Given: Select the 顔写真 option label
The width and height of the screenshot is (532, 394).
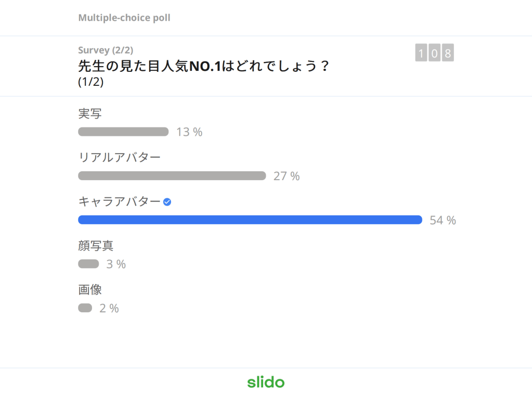Looking at the screenshot, I should tap(96, 245).
